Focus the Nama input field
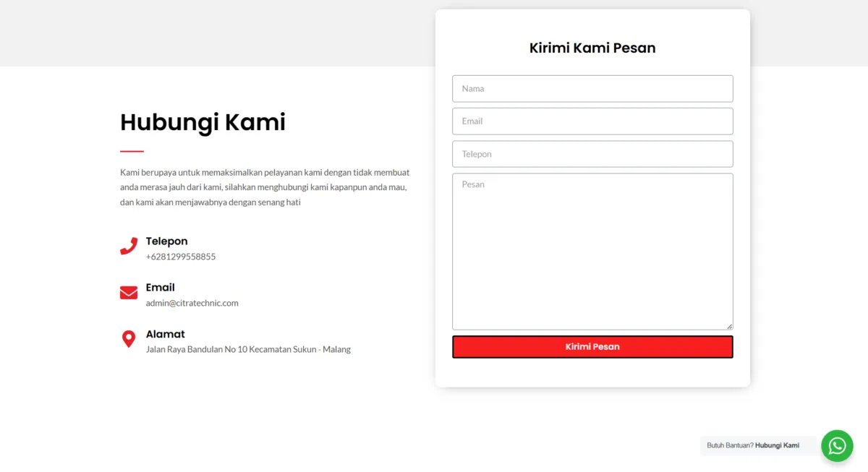Screen dimensions: 868x472 [592, 89]
